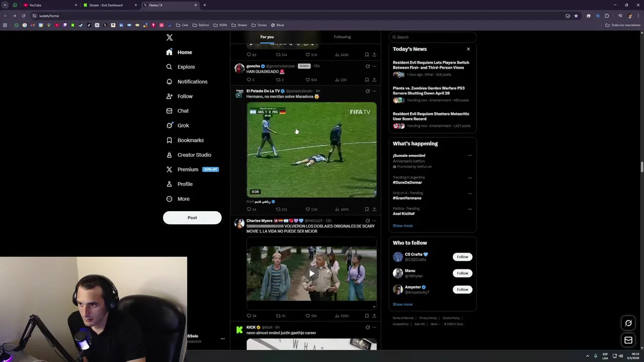Reply to El Pelado De La TV post
The width and height of the screenshot is (644, 362).
[251, 209]
